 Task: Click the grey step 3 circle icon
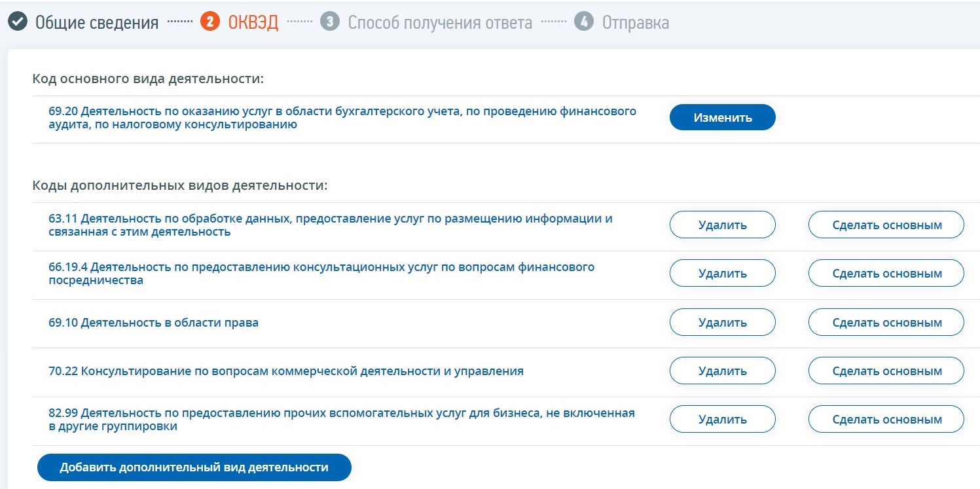pyautogui.click(x=330, y=22)
